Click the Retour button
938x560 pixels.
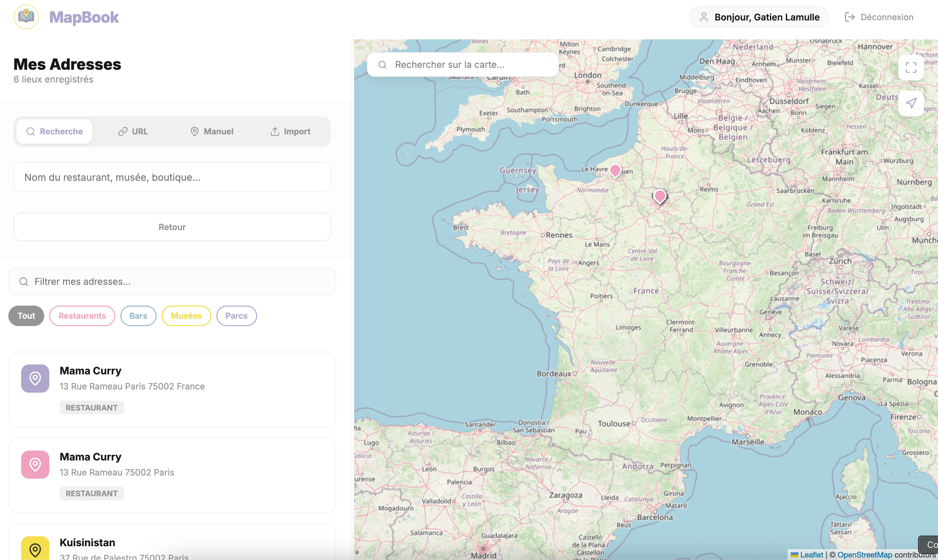(172, 227)
